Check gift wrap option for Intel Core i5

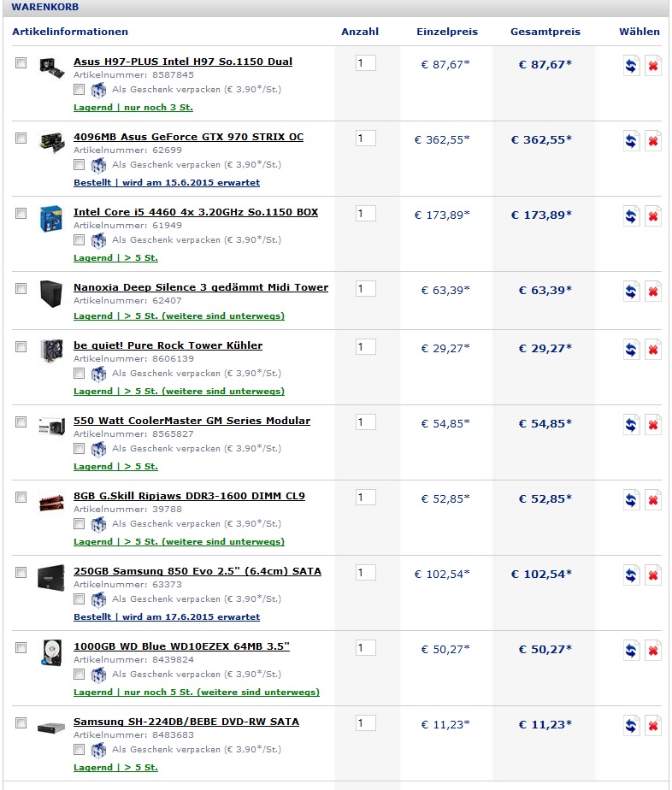coord(80,239)
